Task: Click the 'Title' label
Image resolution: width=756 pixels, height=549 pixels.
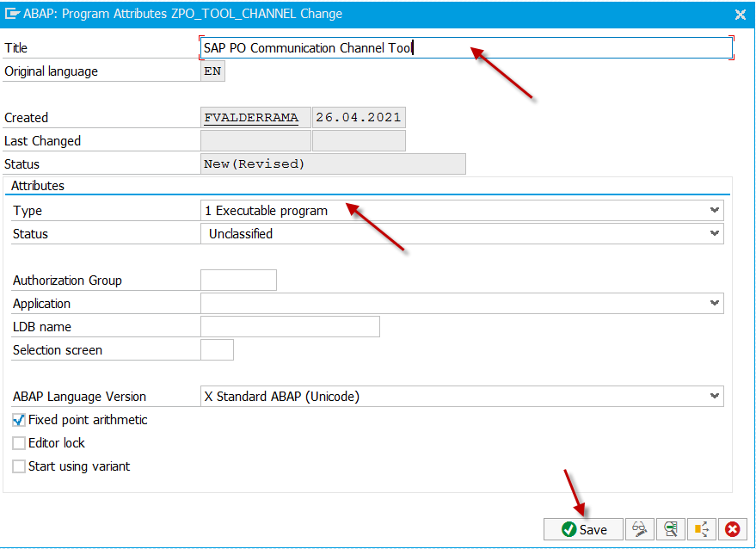Action: click(x=15, y=48)
